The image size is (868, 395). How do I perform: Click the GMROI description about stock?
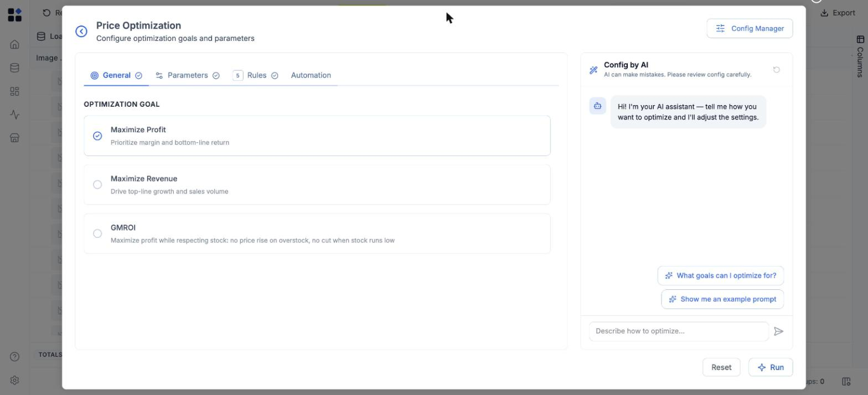click(252, 241)
